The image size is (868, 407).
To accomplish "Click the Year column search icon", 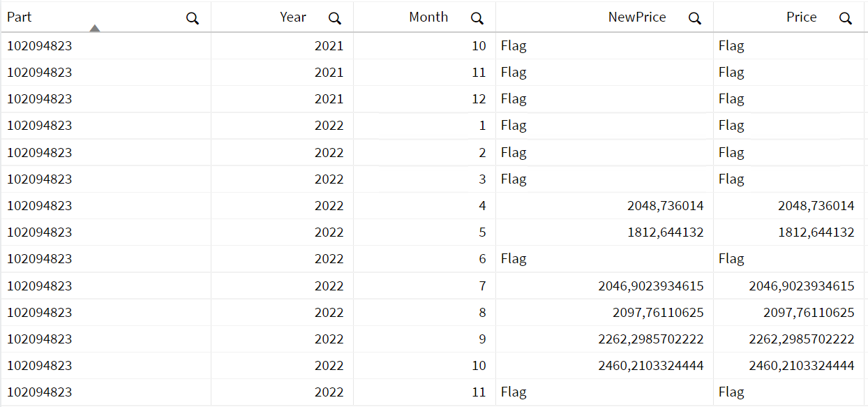I will [335, 19].
